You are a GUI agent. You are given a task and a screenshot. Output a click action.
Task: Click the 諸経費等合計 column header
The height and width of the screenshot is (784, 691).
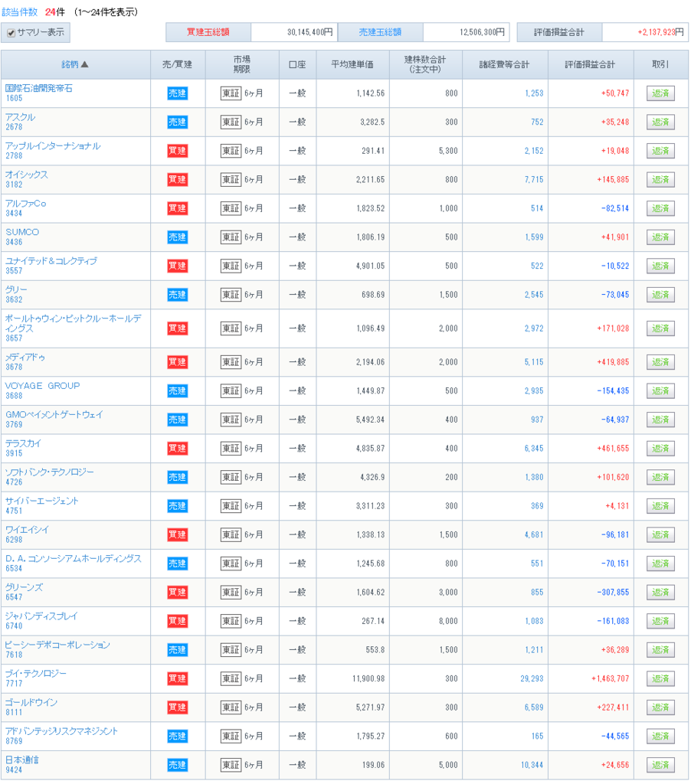click(504, 64)
